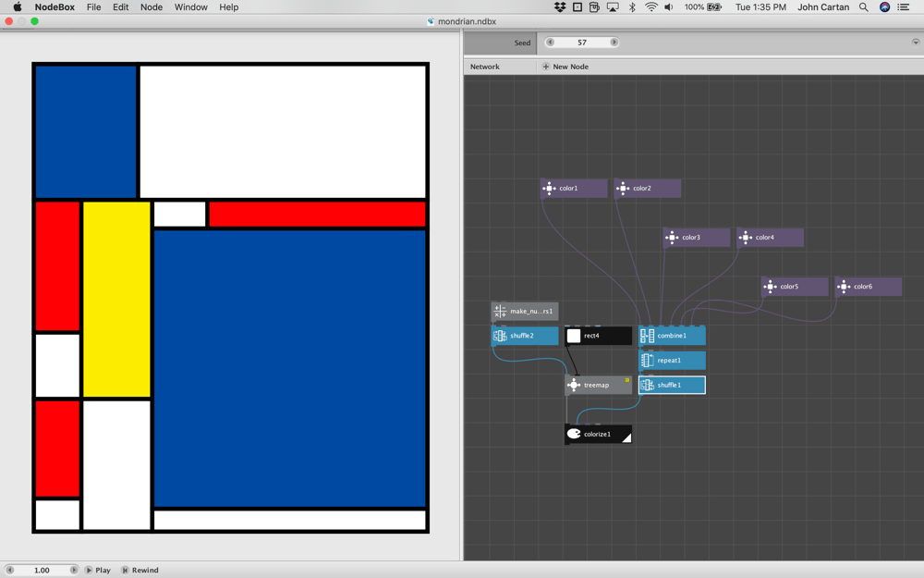Click Play to start animation
Viewport: 924px width, 578px height.
tap(98, 570)
